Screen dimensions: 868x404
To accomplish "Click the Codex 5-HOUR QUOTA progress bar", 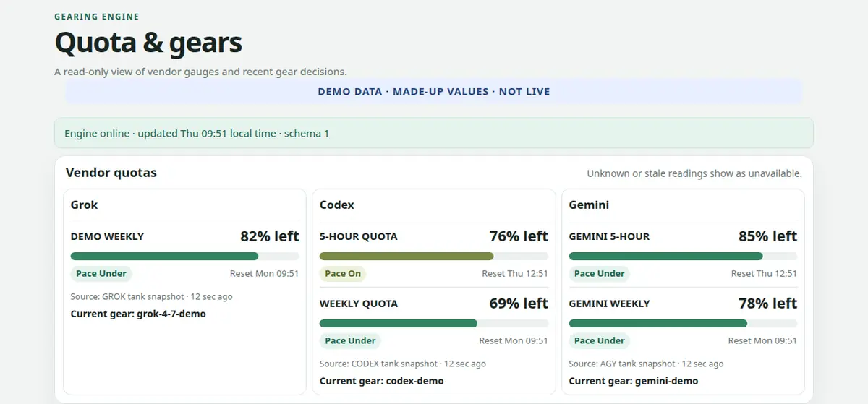I will point(433,256).
